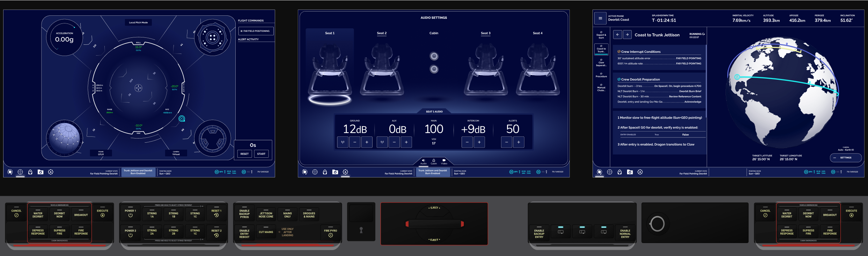Increase the Intercom volume with plus
Image resolution: width=868 pixels, height=256 pixels.
point(479,142)
